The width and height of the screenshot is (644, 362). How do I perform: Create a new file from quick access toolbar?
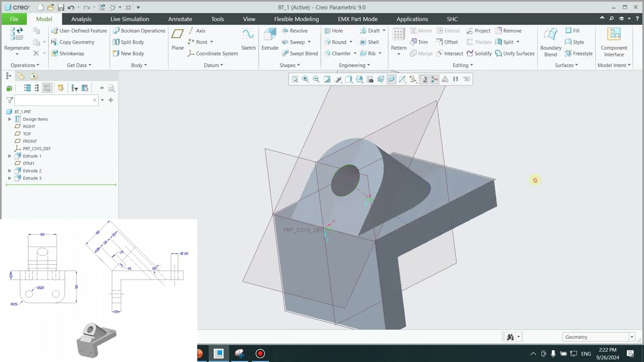tap(41, 8)
